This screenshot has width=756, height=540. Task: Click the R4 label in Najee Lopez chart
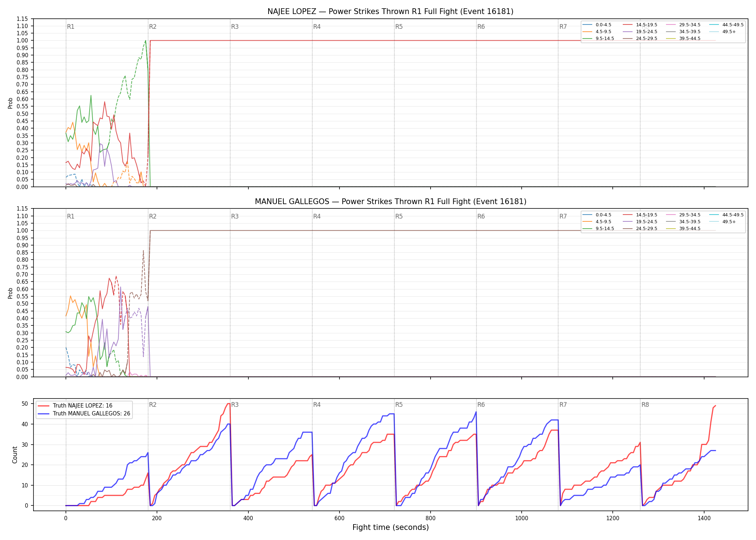click(x=317, y=27)
